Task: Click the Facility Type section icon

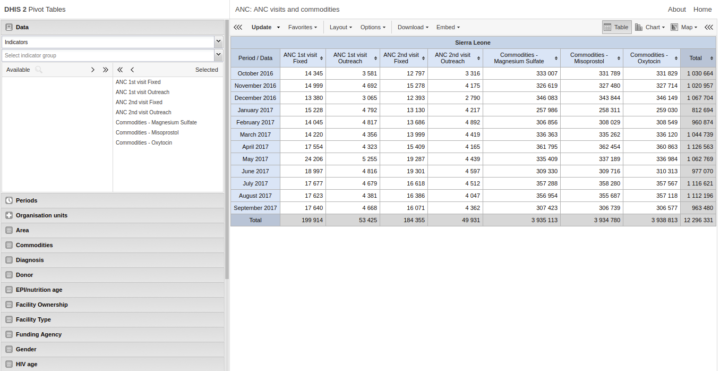Action: (x=9, y=320)
